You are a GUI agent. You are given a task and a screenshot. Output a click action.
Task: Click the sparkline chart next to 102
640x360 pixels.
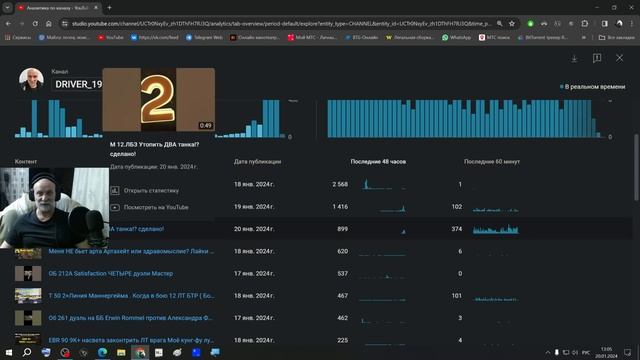[496, 209]
